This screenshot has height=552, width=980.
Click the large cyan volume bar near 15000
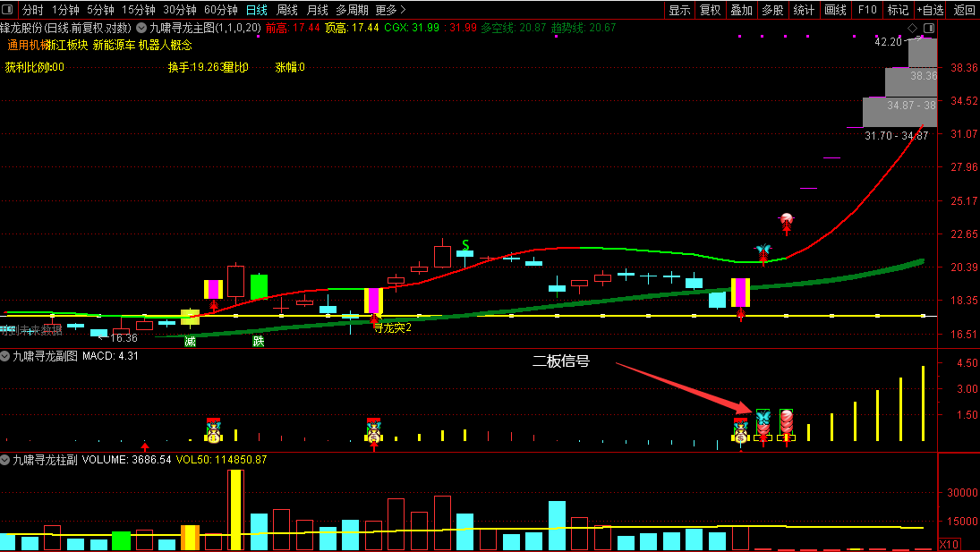tap(557, 526)
